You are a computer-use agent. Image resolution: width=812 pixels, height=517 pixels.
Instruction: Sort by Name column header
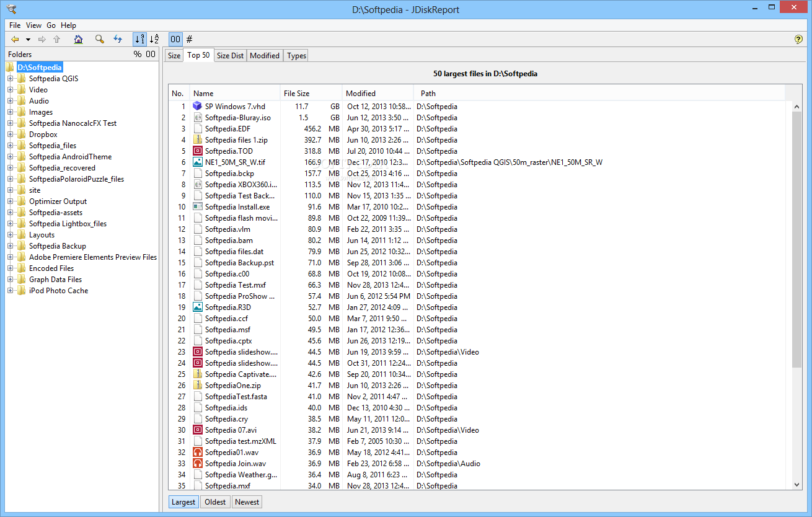[x=235, y=94]
